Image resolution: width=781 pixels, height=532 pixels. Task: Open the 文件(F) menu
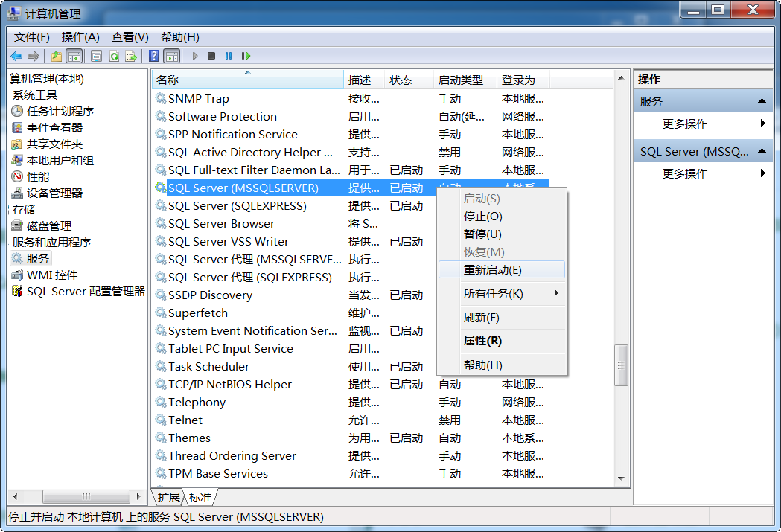[32, 37]
